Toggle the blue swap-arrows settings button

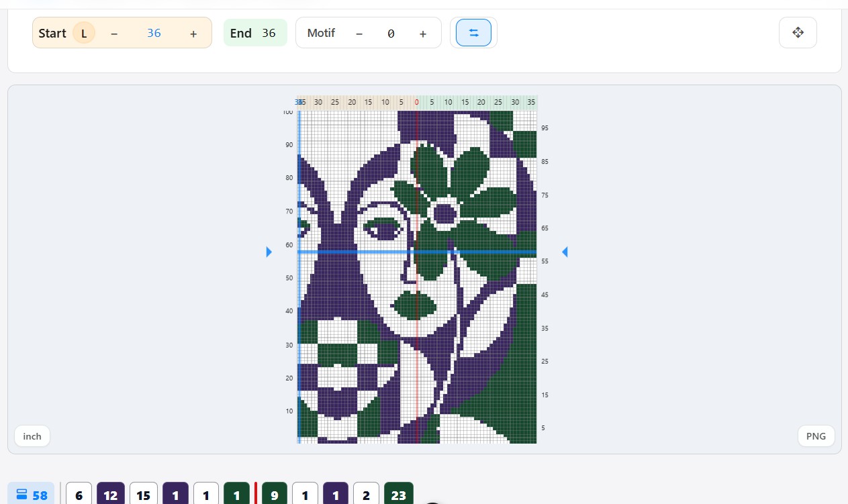[x=473, y=33]
